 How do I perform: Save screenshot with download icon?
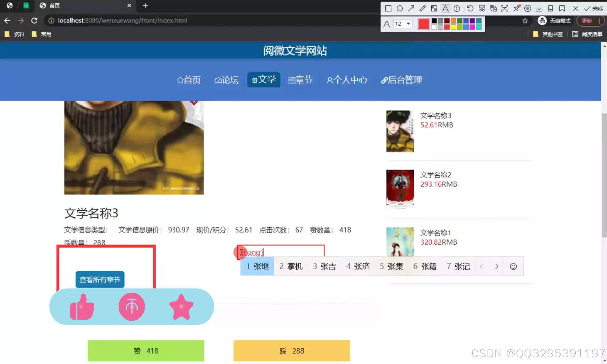539,8
